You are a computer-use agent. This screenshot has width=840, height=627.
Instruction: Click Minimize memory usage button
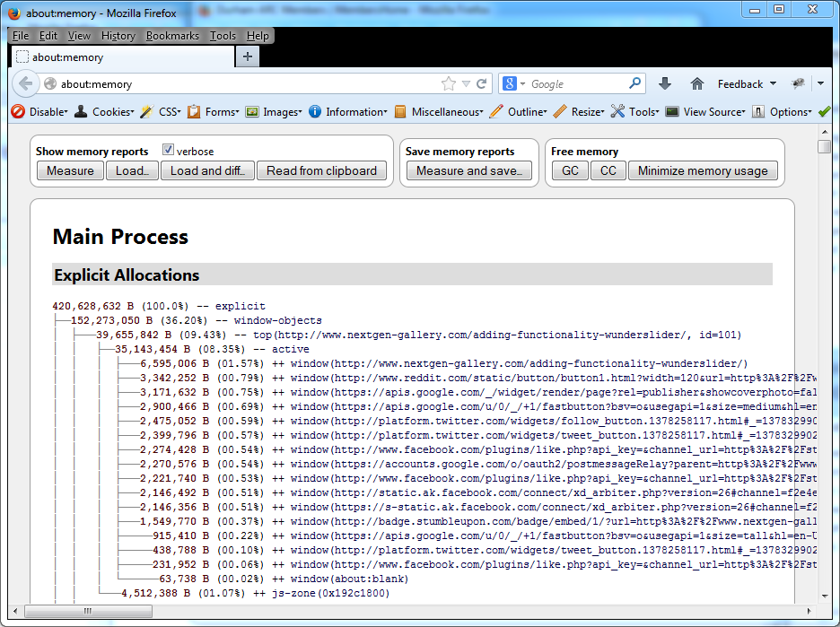click(x=703, y=170)
